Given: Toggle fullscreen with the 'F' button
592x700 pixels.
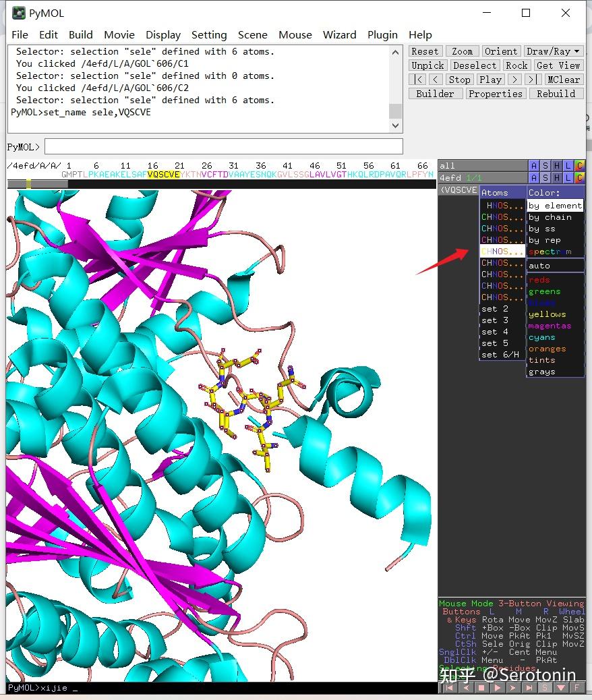Looking at the screenshot, I should point(577,688).
